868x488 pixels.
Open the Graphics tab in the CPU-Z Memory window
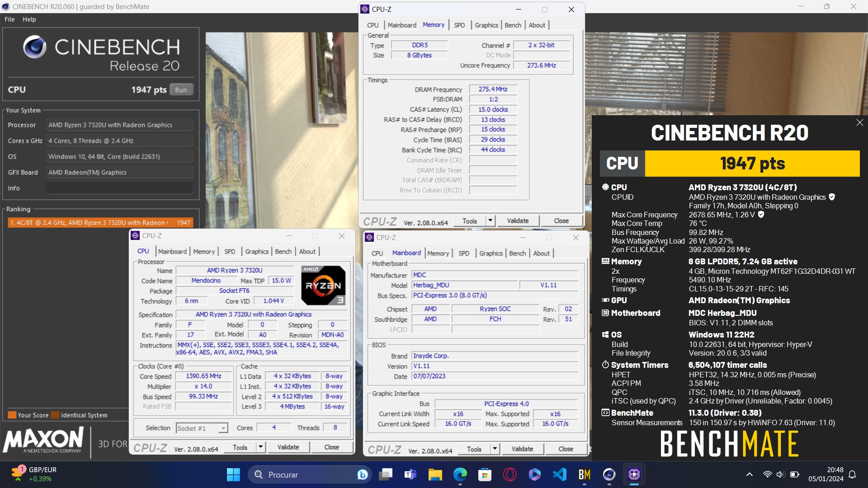(x=486, y=25)
